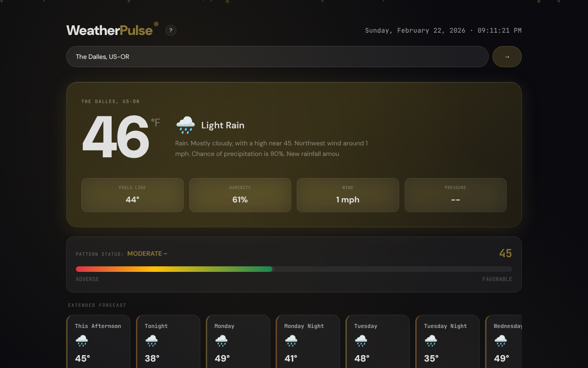Click the Tuesday Night rain icon

[x=431, y=341]
